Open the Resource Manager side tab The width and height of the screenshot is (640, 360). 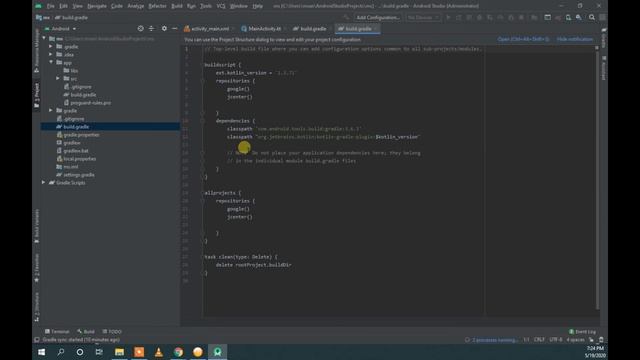(37, 50)
